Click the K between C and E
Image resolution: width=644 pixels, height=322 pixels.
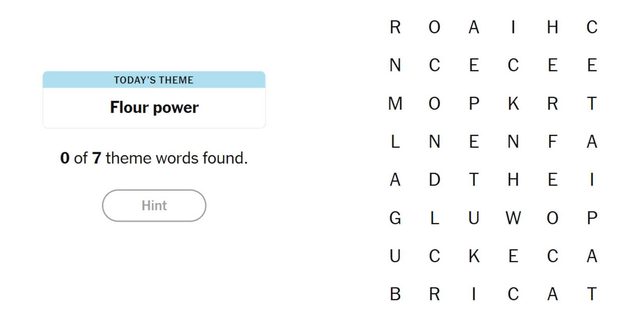pyautogui.click(x=474, y=256)
